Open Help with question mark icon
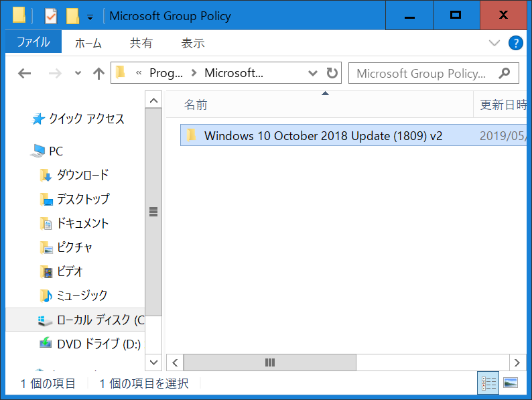Image resolution: width=532 pixels, height=400 pixels. tap(515, 43)
